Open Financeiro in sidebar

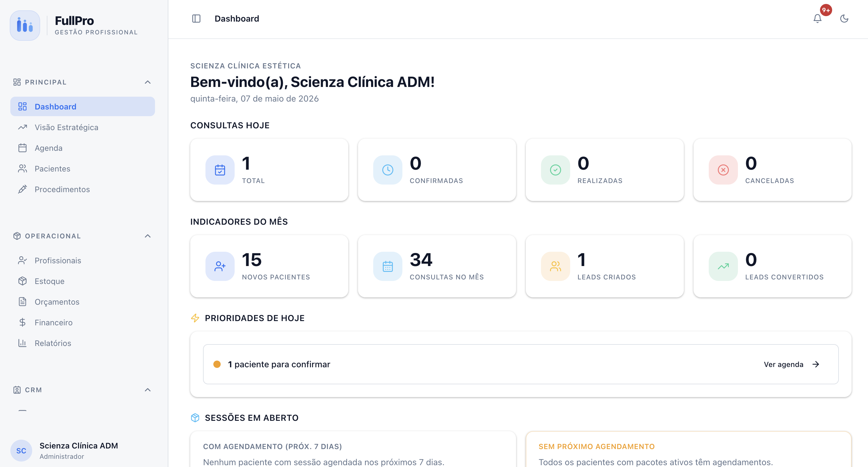[83, 322]
